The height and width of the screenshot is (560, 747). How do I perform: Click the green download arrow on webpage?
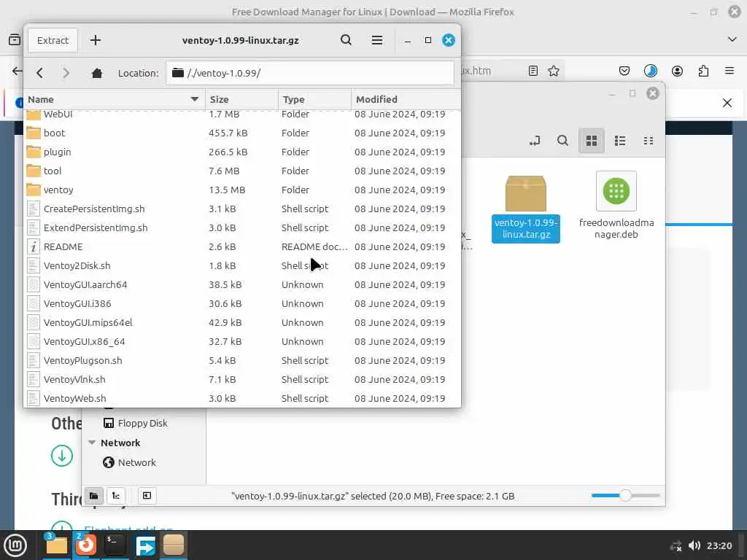tap(62, 456)
